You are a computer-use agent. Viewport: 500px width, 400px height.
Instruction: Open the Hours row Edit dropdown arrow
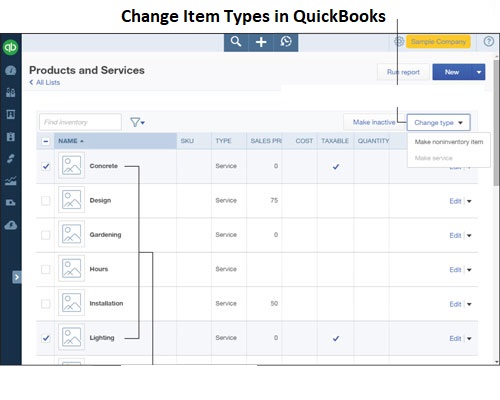coord(469,270)
